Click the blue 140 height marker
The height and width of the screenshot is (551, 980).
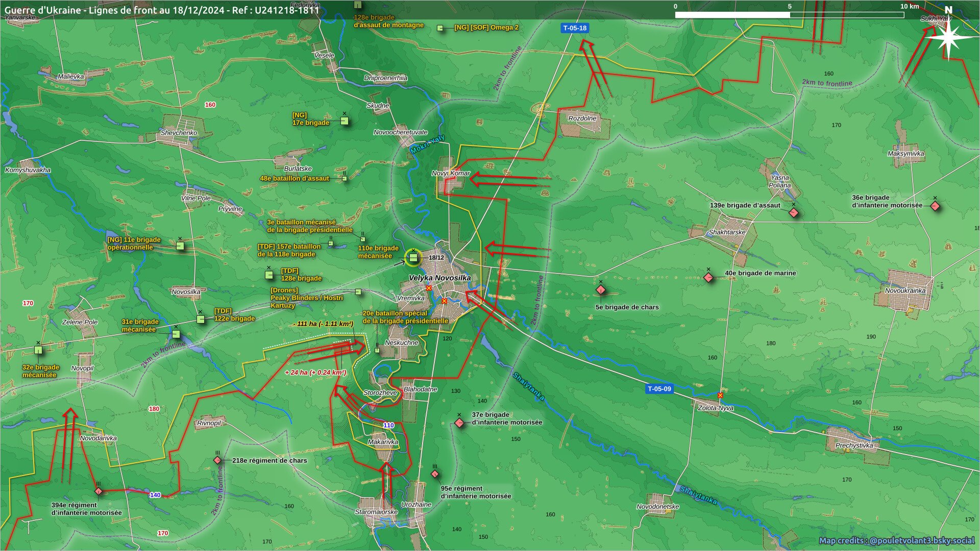155,495
